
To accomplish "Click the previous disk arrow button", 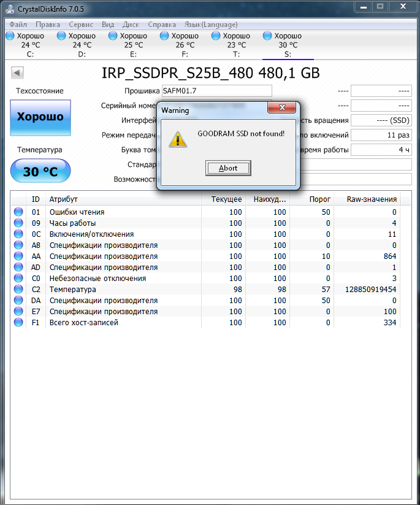I will [17, 72].
